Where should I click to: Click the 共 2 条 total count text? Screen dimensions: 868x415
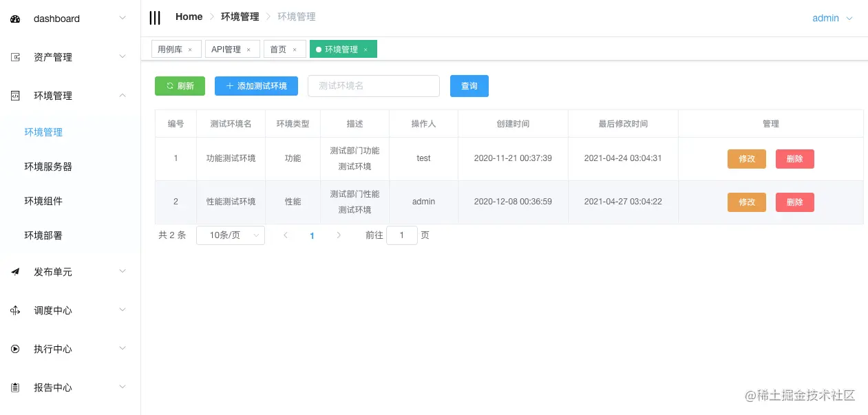(x=172, y=235)
